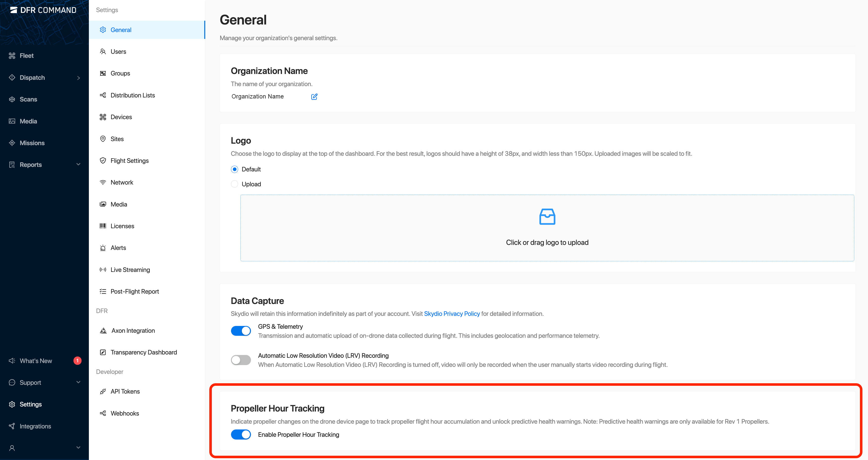Open the Flight Settings menu item
Screen dimensions: 868x460
(129, 161)
